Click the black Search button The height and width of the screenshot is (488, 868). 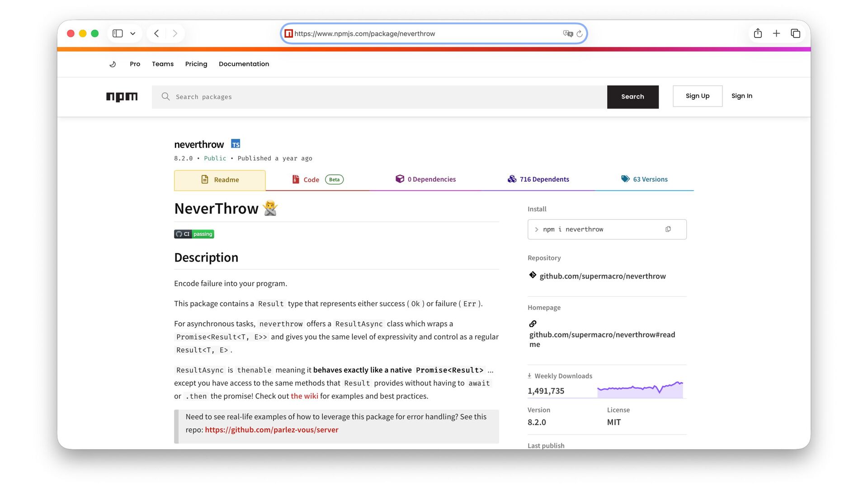[632, 97]
